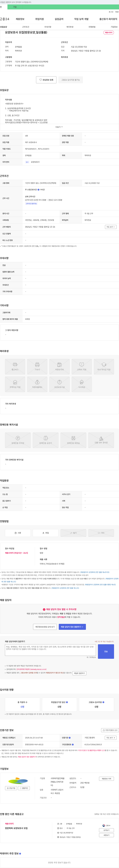Click the 고용24 logo

point(5,19)
